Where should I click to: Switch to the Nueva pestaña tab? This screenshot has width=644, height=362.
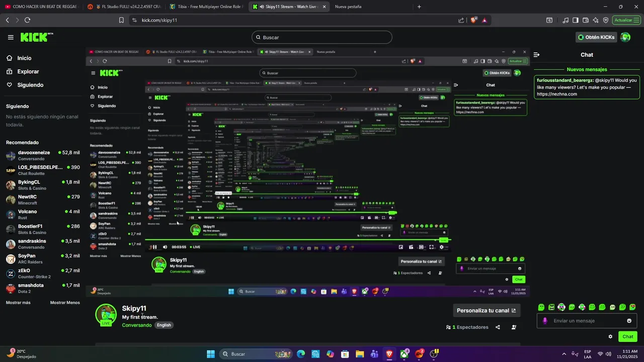coord(348,7)
